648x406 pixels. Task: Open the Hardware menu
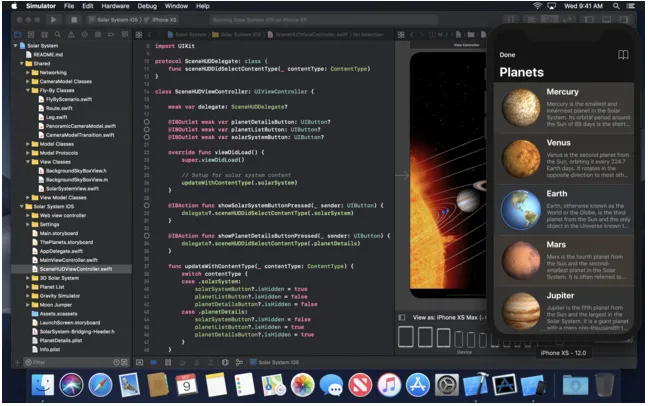click(115, 6)
